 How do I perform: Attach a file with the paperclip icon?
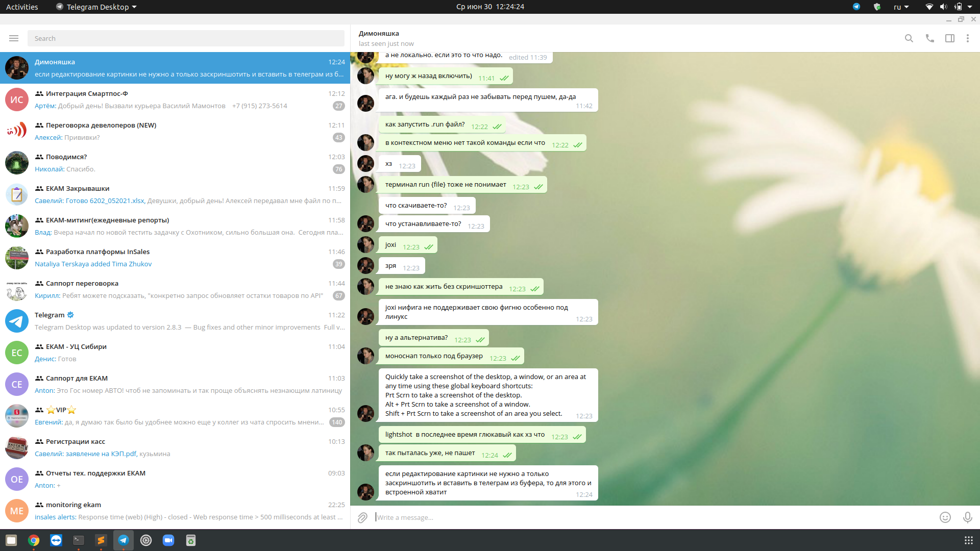[x=362, y=517]
